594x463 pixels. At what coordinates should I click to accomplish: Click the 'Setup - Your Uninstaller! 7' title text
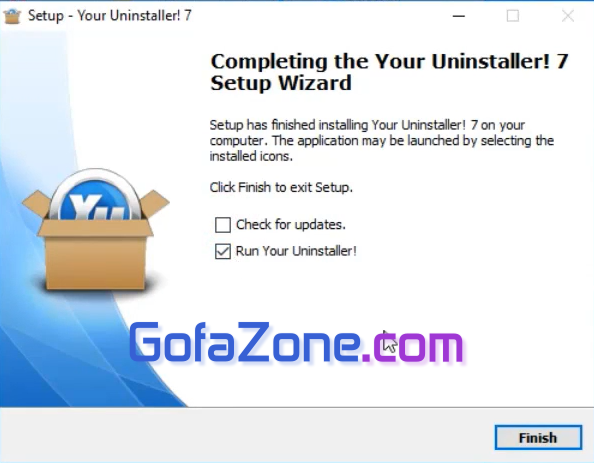[x=110, y=16]
